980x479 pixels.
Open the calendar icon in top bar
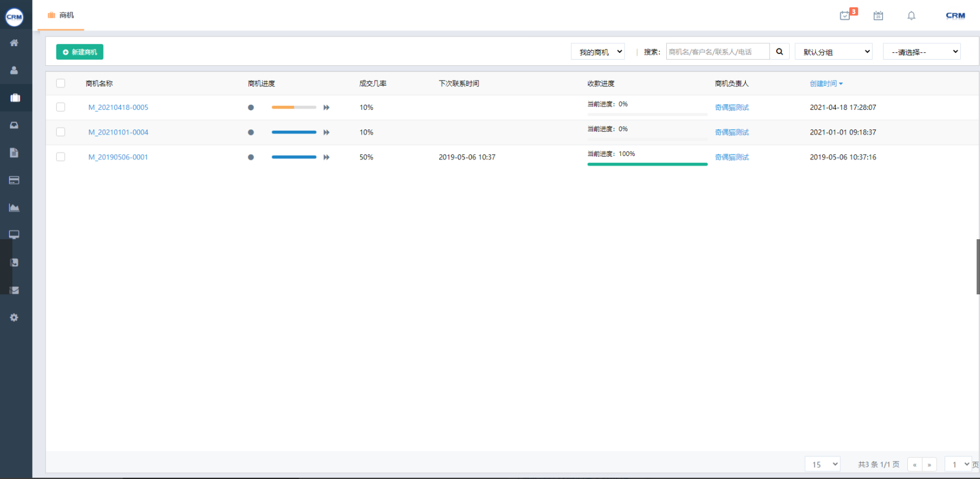(x=878, y=16)
